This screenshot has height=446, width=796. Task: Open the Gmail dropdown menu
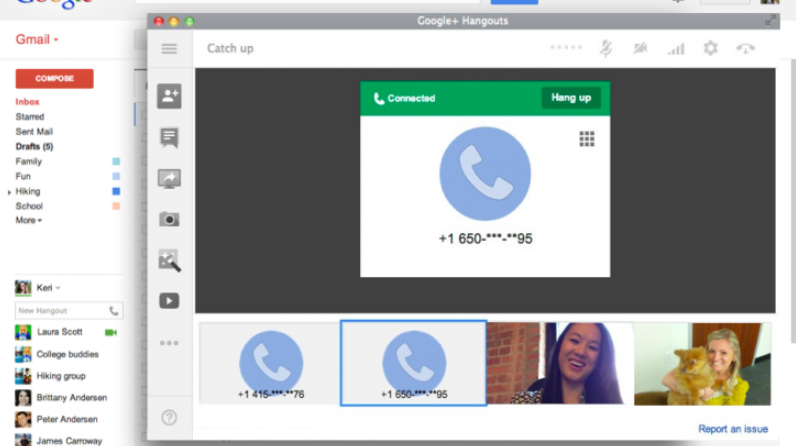(x=37, y=40)
